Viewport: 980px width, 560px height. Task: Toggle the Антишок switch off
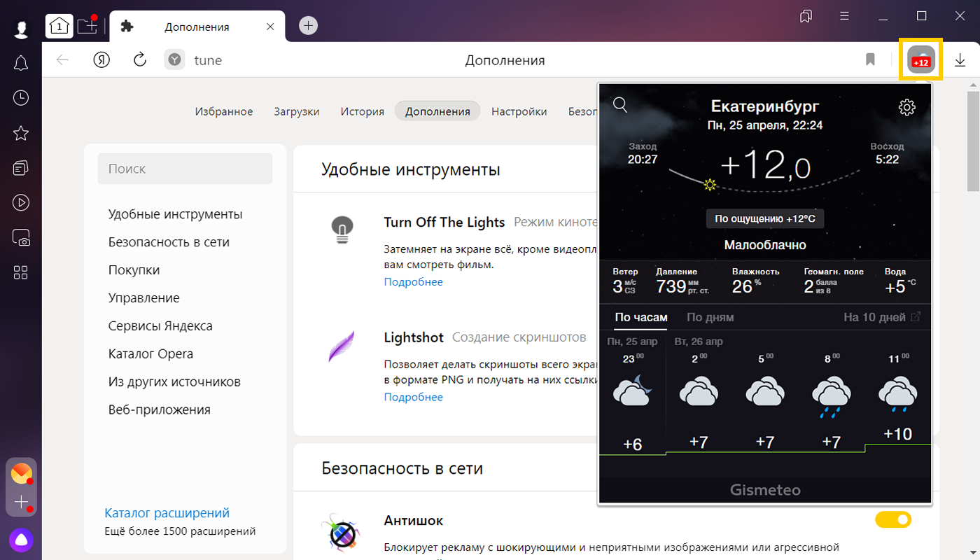click(x=893, y=519)
